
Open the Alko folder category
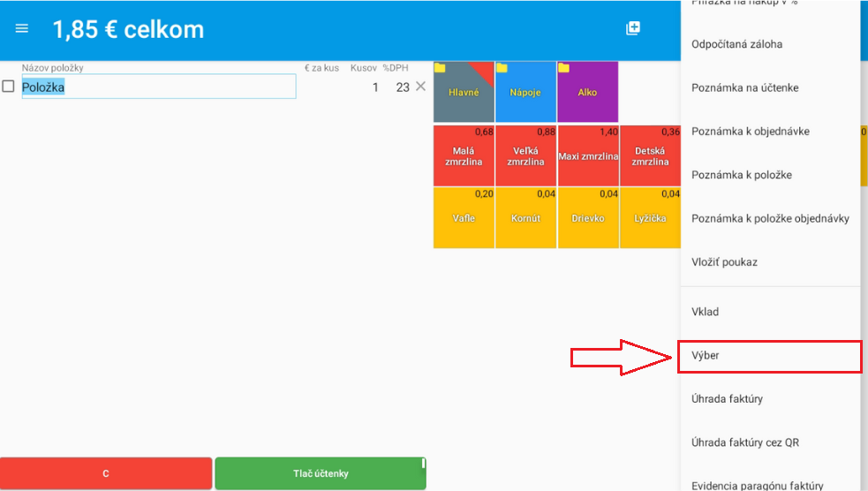pyautogui.click(x=587, y=92)
